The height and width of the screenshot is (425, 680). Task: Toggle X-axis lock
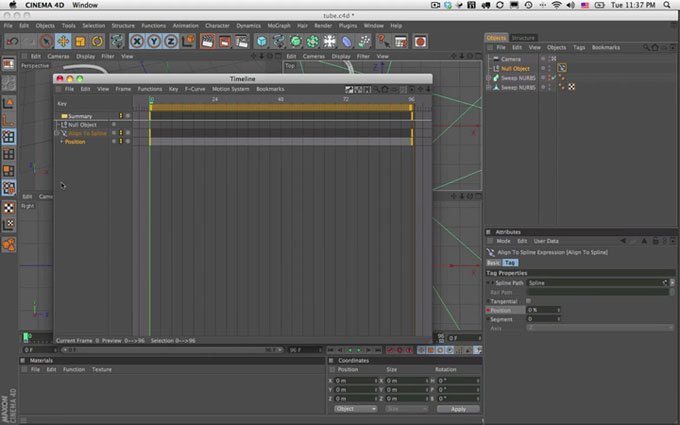point(137,42)
